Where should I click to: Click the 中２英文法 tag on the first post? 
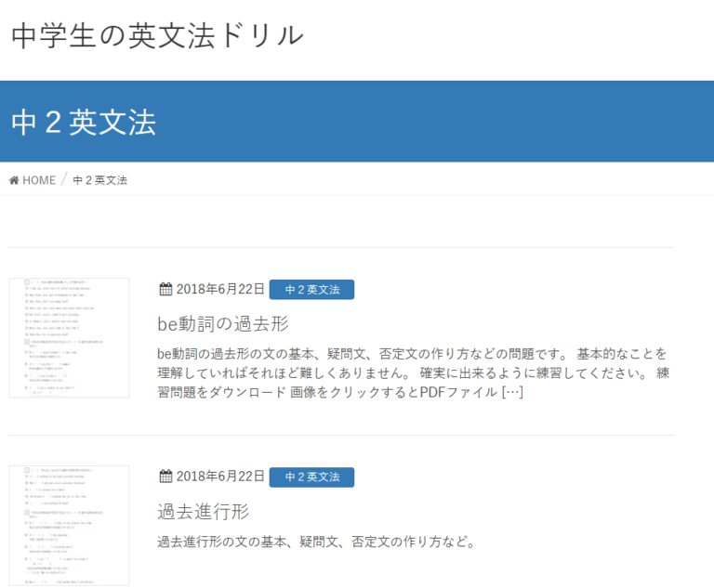pos(312,290)
